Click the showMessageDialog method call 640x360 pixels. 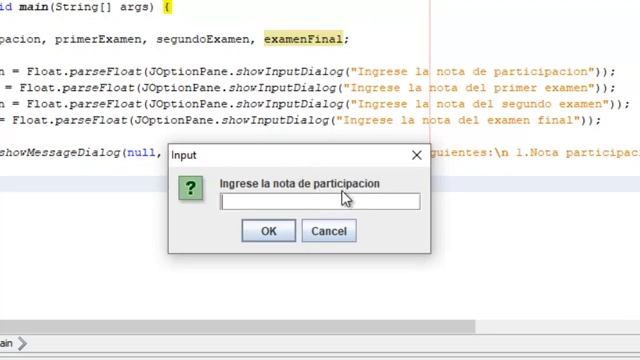[x=60, y=153]
